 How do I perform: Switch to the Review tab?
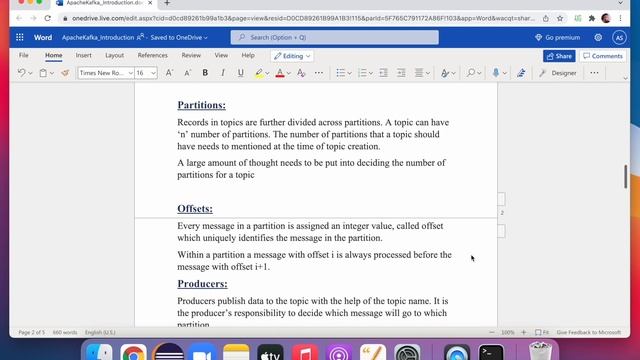tap(191, 55)
